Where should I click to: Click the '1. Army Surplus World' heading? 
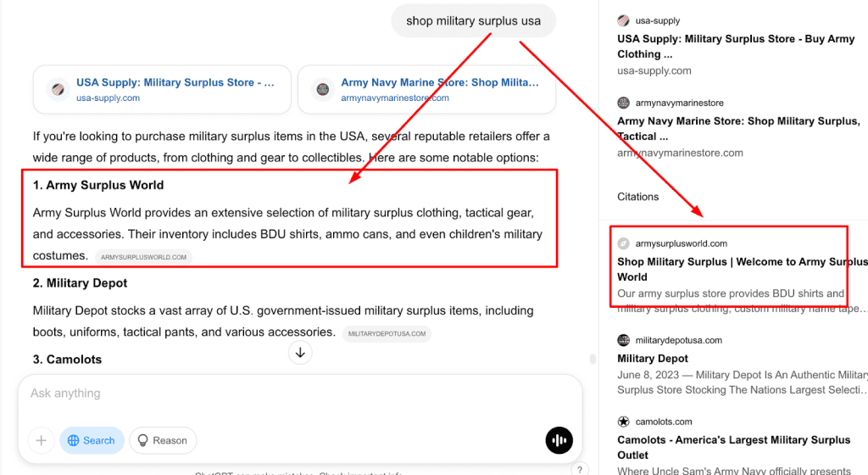pos(98,186)
